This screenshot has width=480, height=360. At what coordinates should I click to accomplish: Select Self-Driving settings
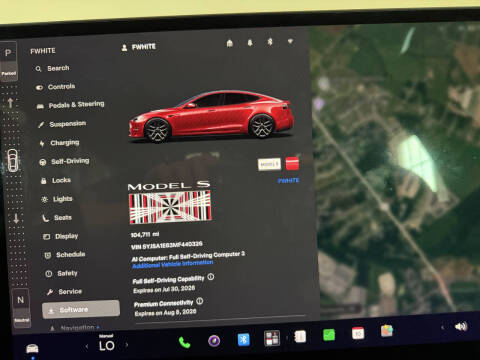(x=64, y=162)
